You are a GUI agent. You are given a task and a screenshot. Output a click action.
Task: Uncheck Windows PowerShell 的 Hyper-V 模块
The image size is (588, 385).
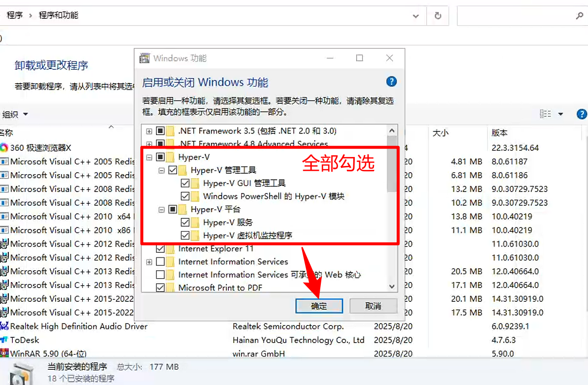pos(185,196)
